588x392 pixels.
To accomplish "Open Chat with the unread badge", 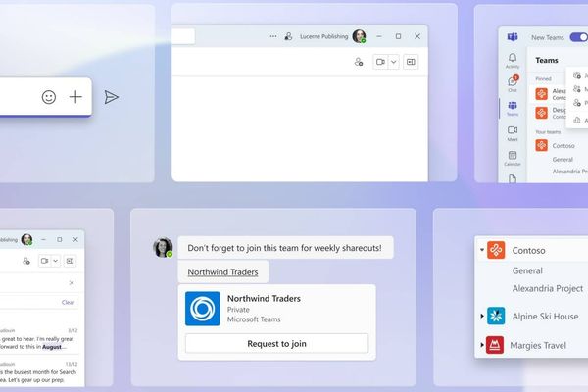I will pos(513,83).
